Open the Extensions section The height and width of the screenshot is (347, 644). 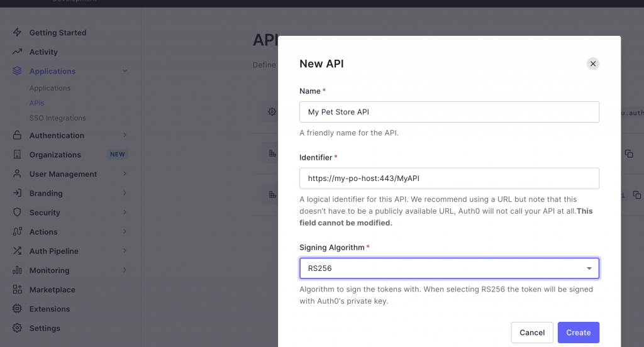click(50, 309)
